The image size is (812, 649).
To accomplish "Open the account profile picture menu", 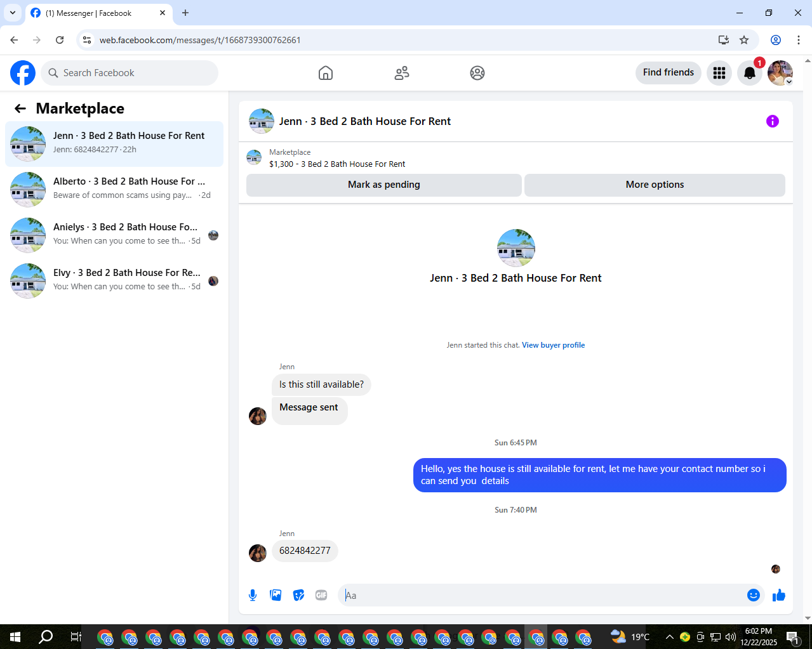I will coord(780,73).
